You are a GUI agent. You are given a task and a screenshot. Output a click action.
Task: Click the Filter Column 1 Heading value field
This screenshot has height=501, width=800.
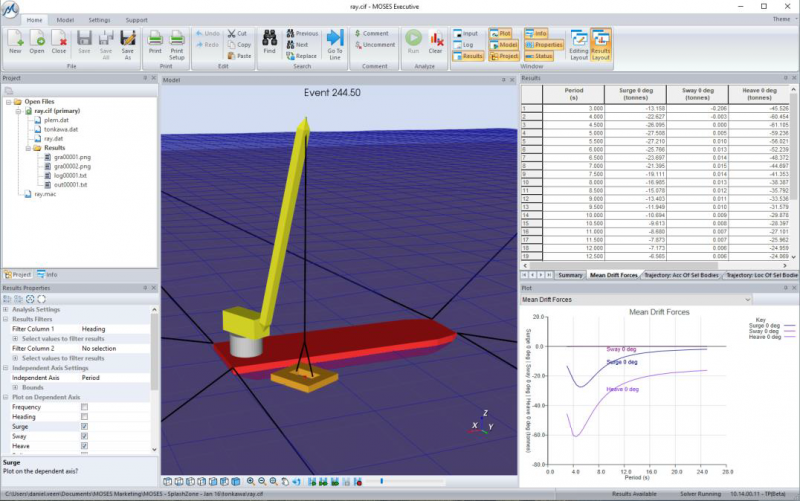point(115,329)
